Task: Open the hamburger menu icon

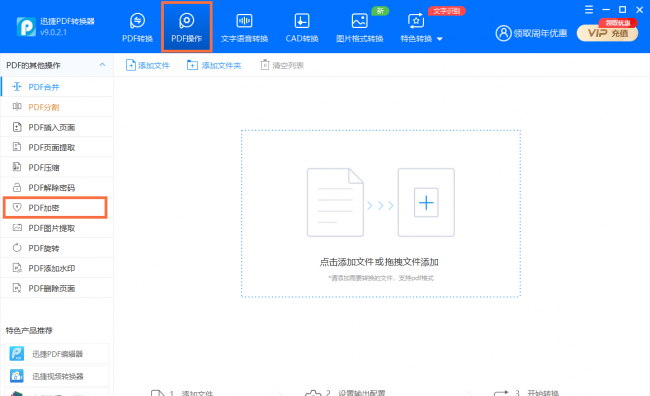Action: click(x=589, y=10)
